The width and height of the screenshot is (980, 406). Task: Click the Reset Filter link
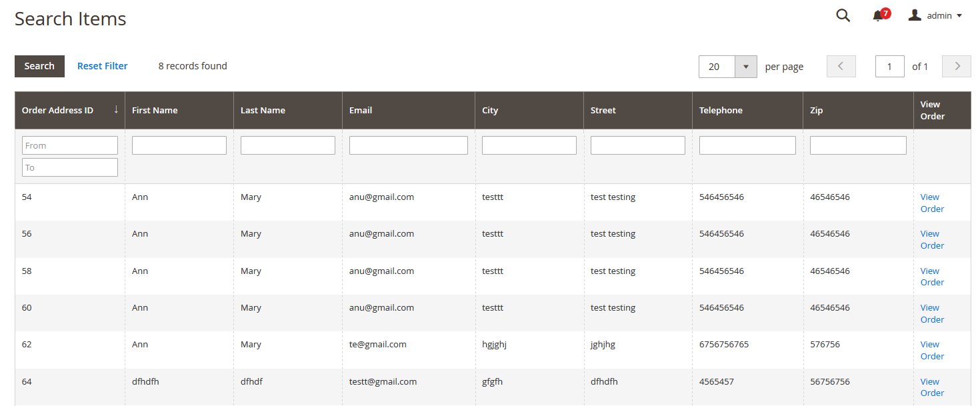pos(103,66)
